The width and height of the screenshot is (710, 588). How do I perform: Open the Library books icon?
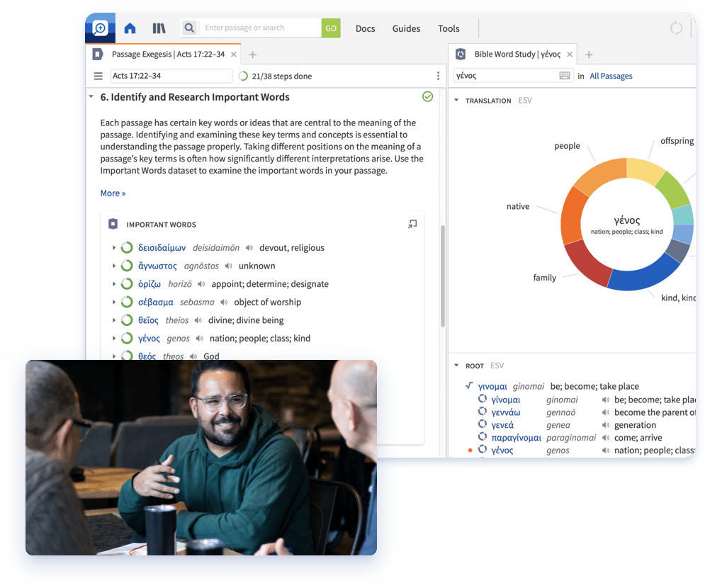159,28
